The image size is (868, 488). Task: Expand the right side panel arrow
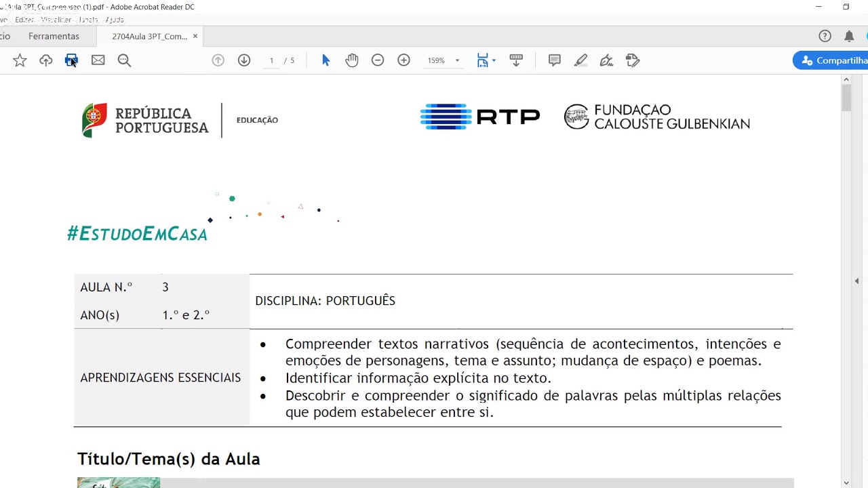tap(856, 281)
